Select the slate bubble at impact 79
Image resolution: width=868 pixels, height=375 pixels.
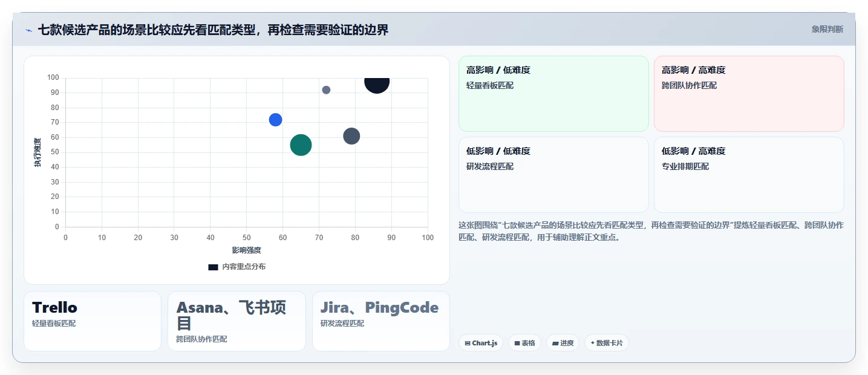(351, 136)
